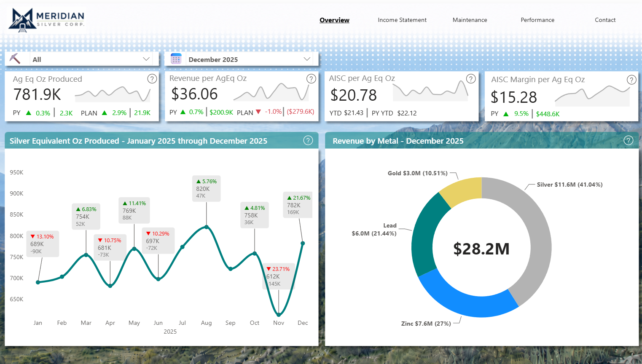Click the Mar 754K data label

tap(86, 217)
